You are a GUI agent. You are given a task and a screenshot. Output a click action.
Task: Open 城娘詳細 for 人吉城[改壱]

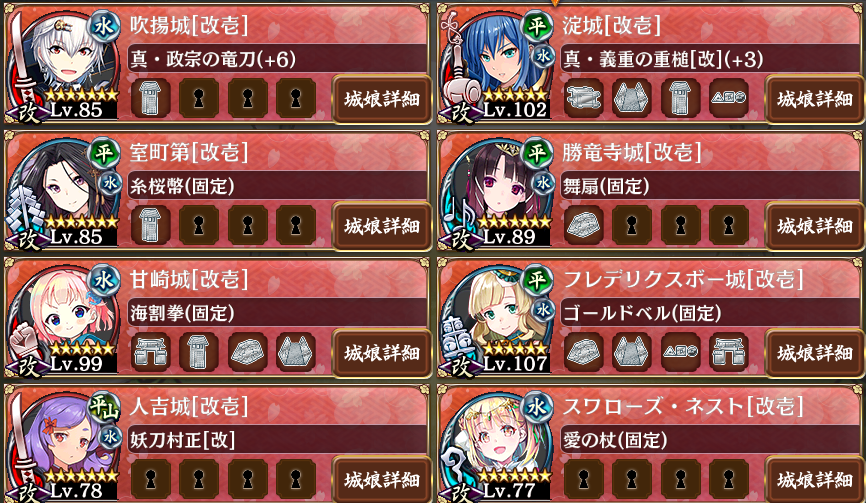tap(381, 480)
